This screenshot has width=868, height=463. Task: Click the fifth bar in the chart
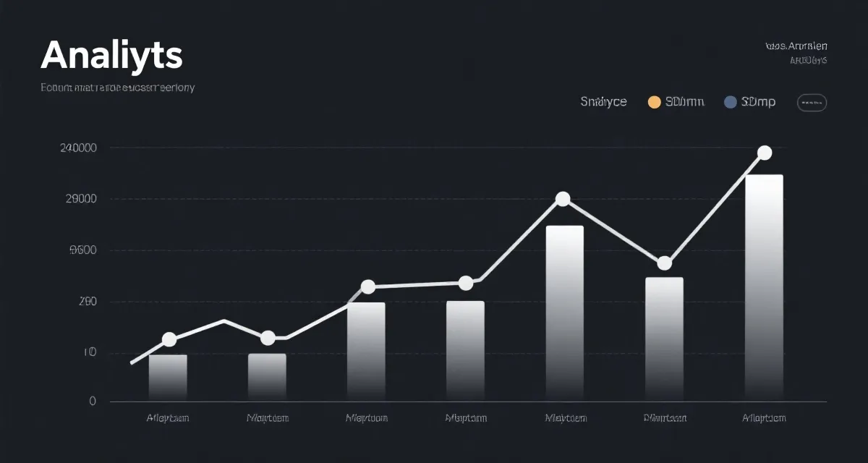pyautogui.click(x=564, y=311)
